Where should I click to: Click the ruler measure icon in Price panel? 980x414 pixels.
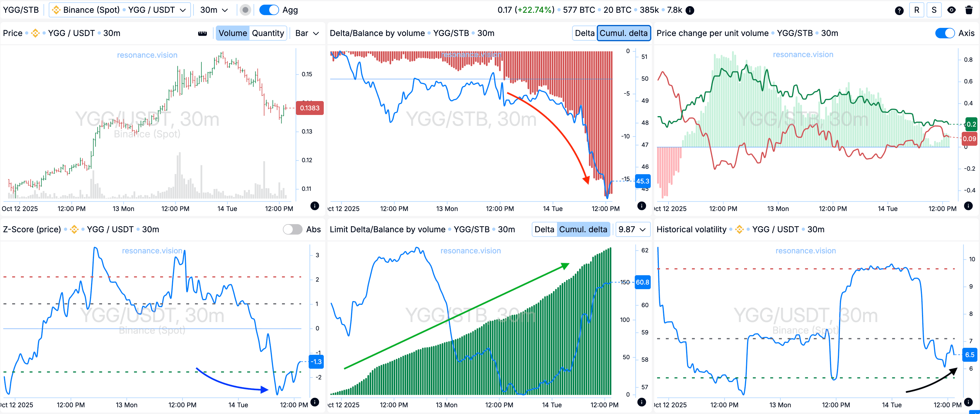coord(202,33)
